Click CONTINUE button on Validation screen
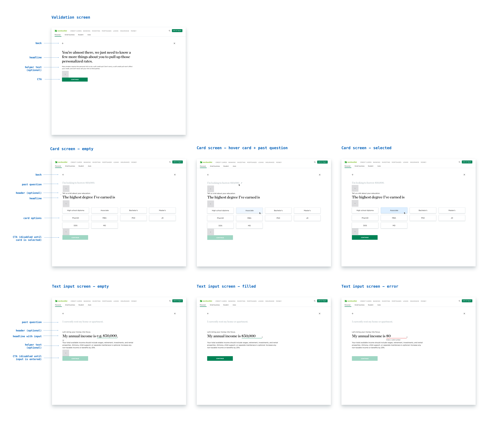This screenshot has width=504, height=433. point(75,79)
